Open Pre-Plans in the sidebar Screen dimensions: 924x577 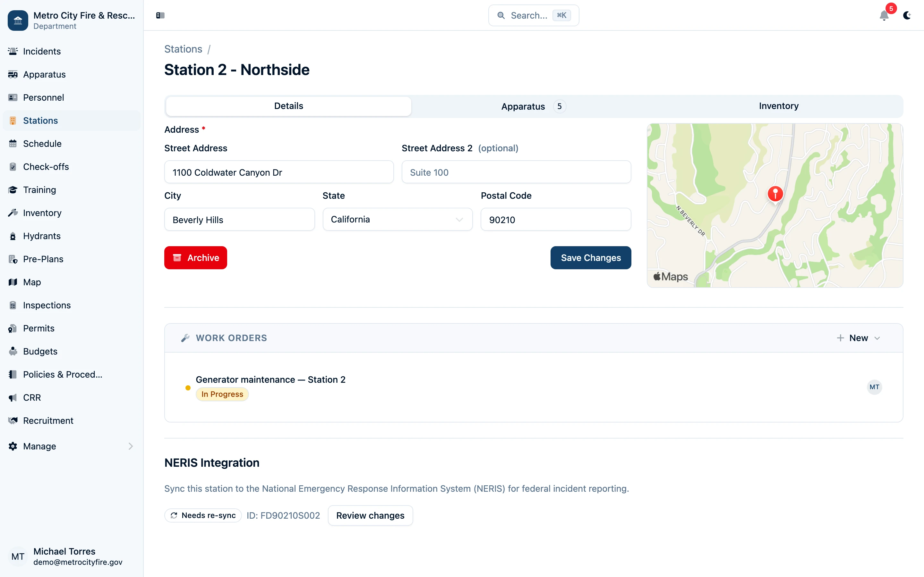tap(43, 259)
